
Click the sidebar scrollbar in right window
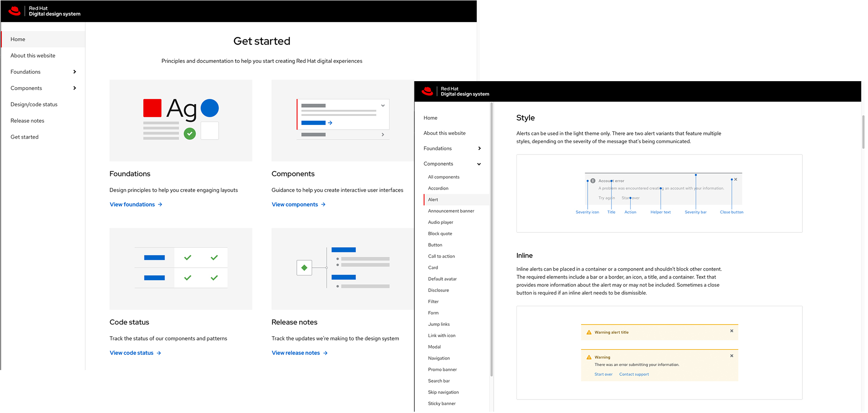[x=491, y=239]
